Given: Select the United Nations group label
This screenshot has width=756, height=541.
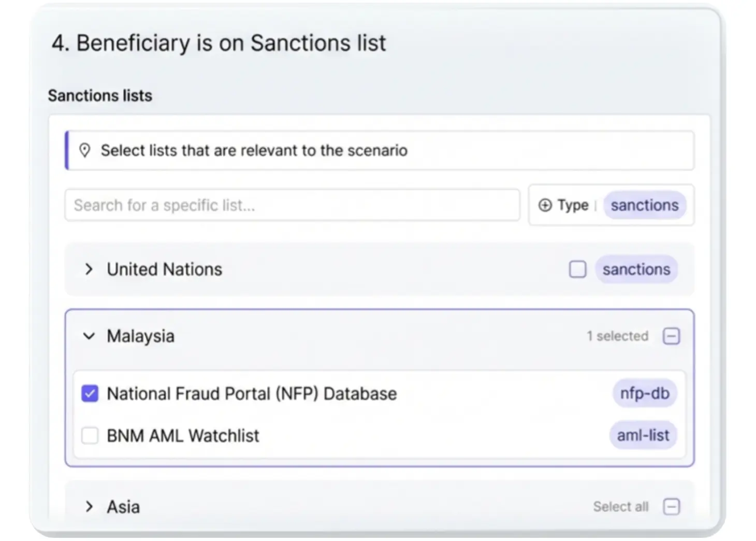Looking at the screenshot, I should click(164, 269).
